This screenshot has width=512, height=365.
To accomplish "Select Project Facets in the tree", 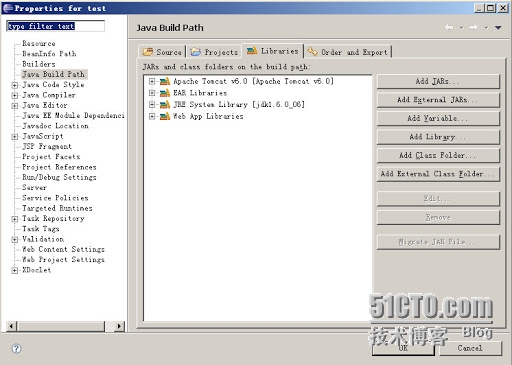I will (51, 157).
